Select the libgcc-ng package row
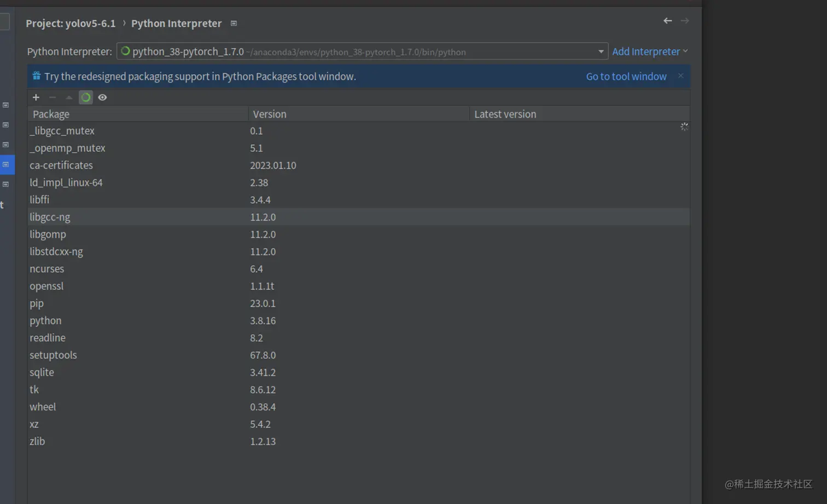 359,217
